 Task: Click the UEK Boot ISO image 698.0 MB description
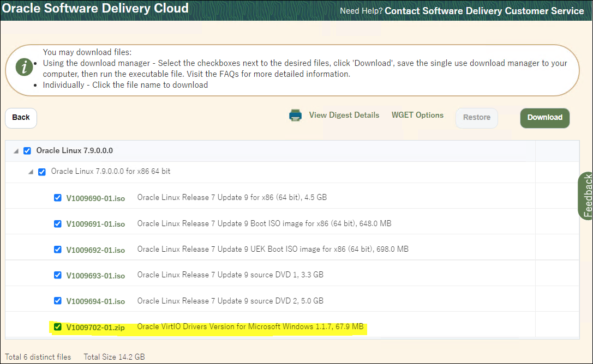tap(273, 249)
